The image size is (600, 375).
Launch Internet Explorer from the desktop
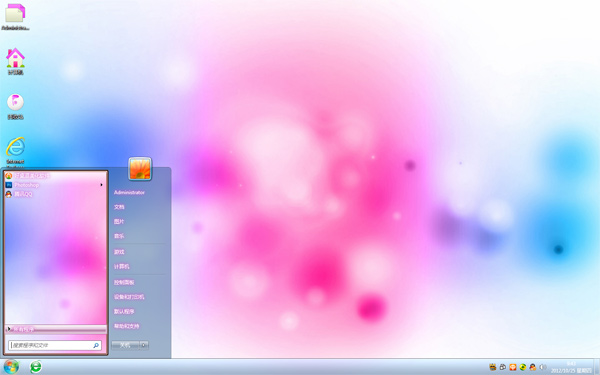coord(15,152)
